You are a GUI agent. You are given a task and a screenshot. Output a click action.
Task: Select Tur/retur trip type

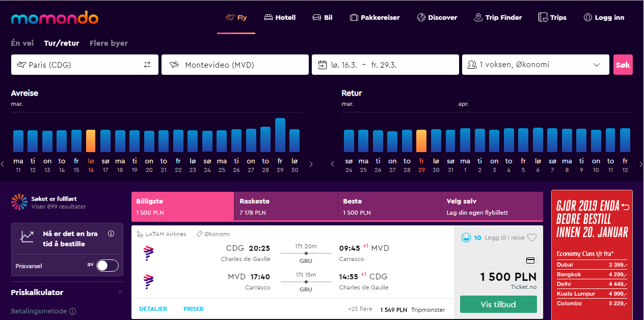click(x=62, y=43)
